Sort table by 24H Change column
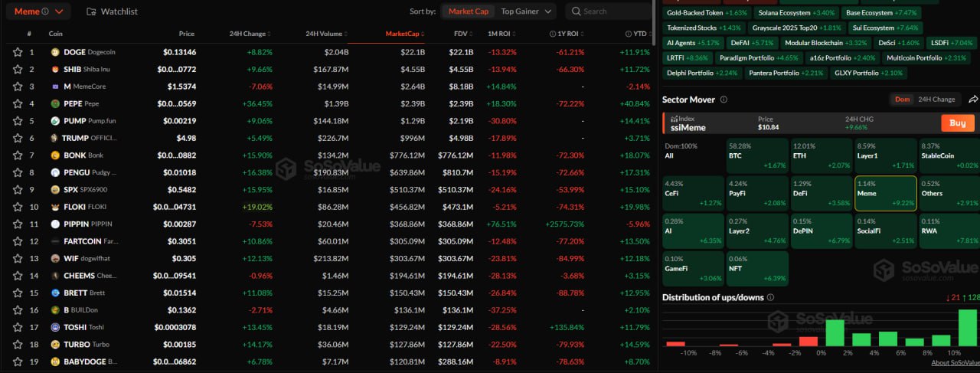The width and height of the screenshot is (980, 373). point(250,34)
